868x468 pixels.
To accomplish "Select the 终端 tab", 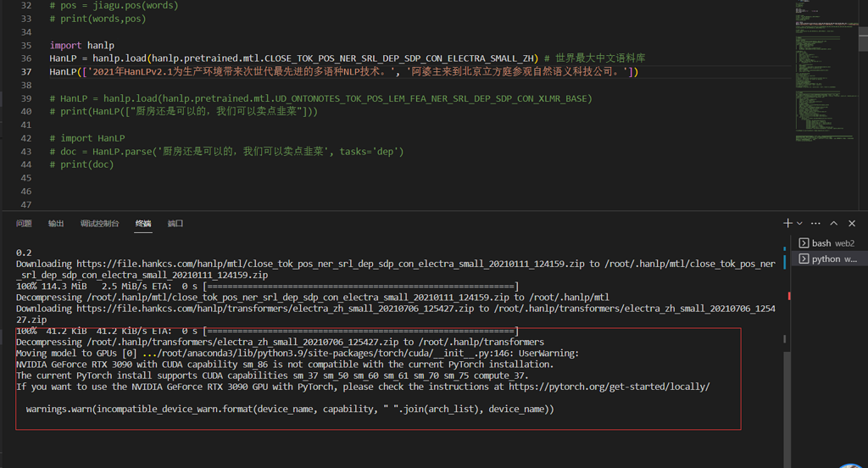I will tap(143, 224).
